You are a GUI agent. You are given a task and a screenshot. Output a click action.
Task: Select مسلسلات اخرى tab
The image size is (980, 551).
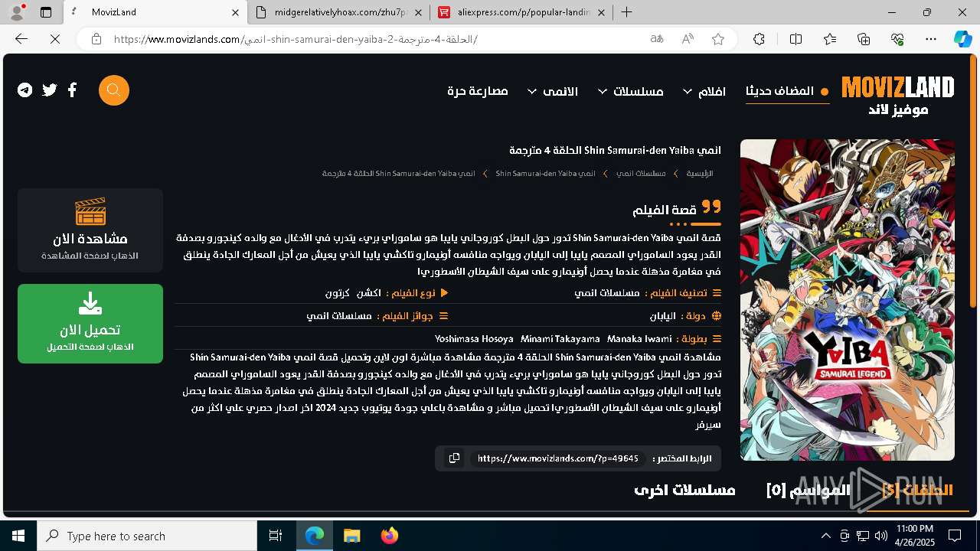[x=684, y=490]
